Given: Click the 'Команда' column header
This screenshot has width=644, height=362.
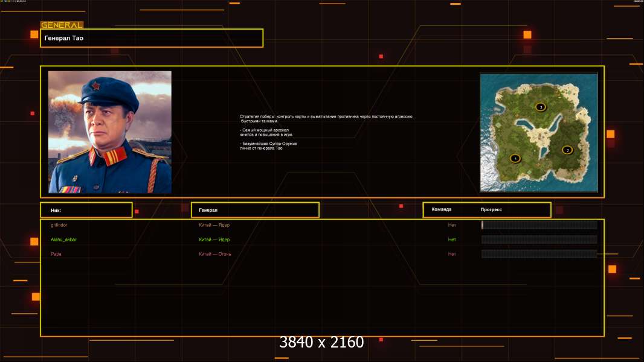Looking at the screenshot, I should 442,209.
